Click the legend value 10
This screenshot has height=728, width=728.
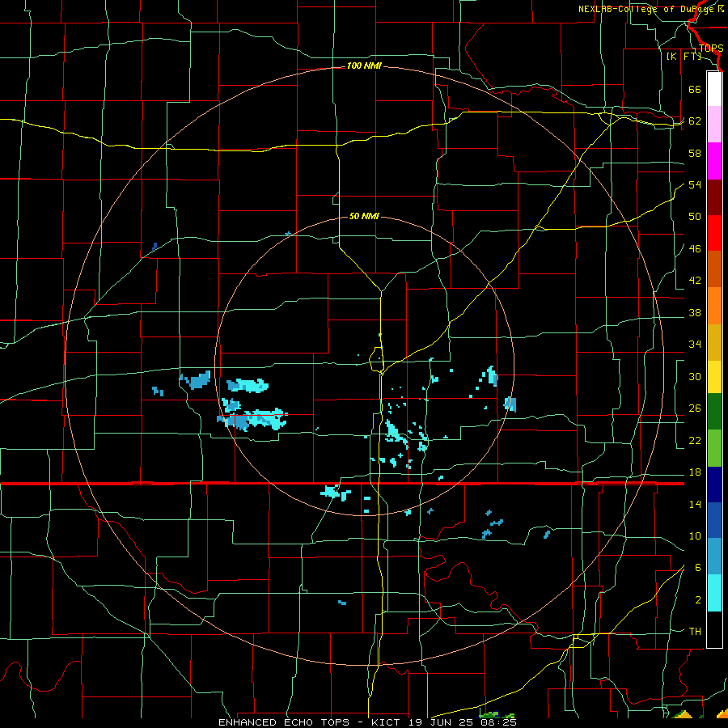695,535
